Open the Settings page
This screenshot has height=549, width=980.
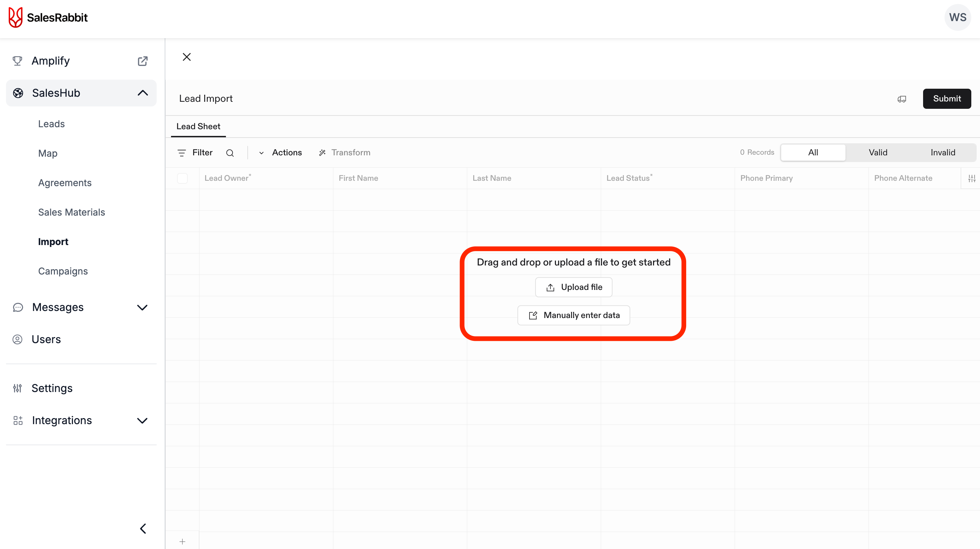(52, 388)
